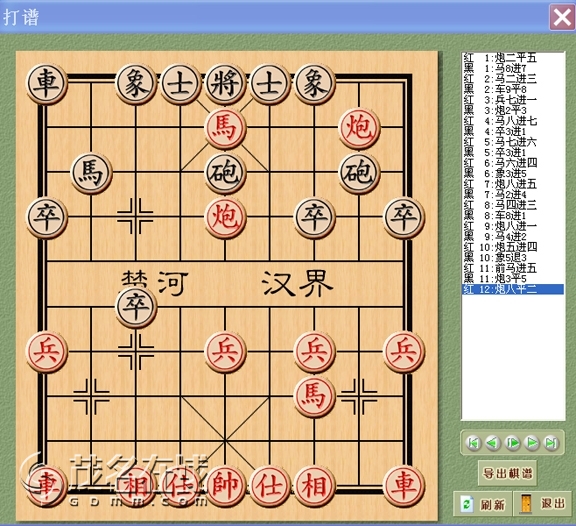This screenshot has height=526, width=576.
Task: Click the 退出 exit button
Action: pos(543,504)
